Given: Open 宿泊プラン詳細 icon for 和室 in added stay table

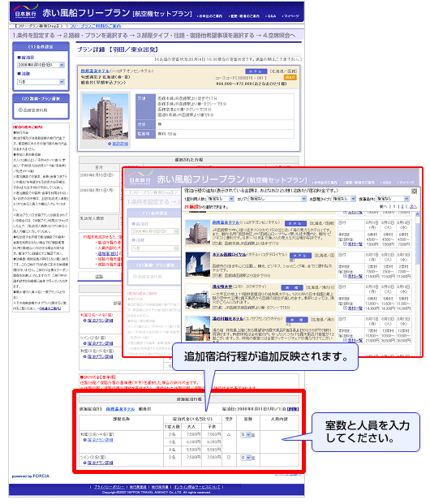Looking at the screenshot, I should coord(85,440).
